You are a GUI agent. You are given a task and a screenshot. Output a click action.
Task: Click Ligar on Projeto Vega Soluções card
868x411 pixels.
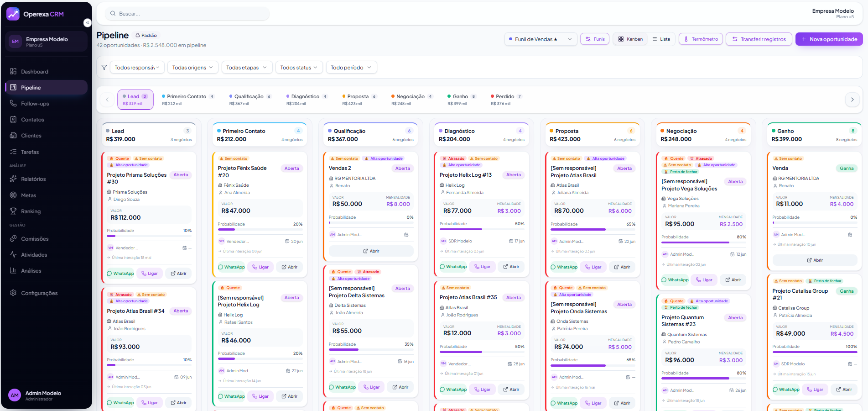704,280
